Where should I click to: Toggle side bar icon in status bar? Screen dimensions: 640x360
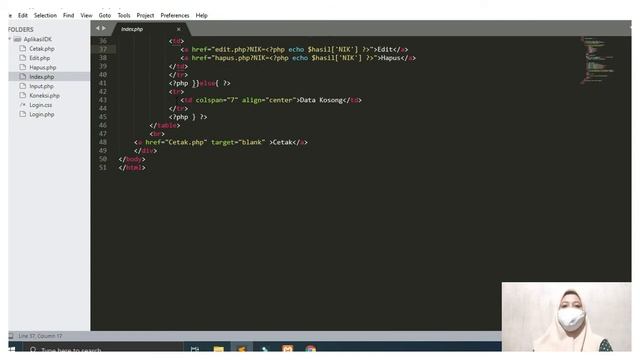click(11, 336)
